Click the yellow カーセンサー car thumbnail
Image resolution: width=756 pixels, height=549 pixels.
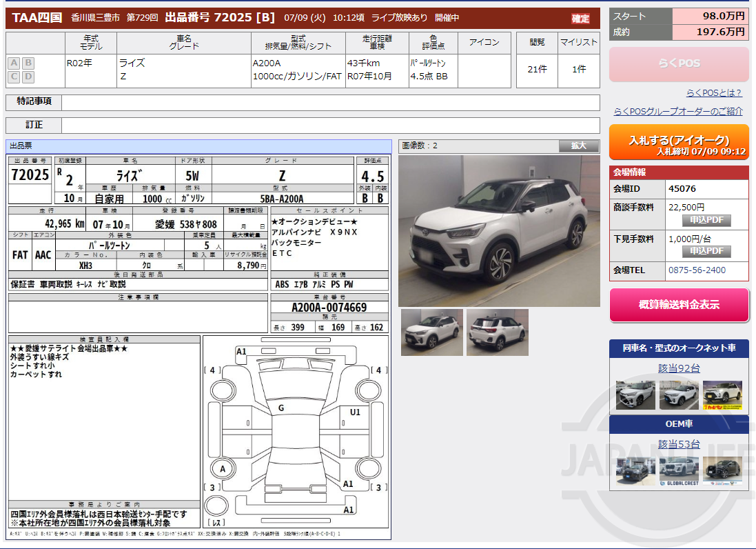click(x=724, y=396)
